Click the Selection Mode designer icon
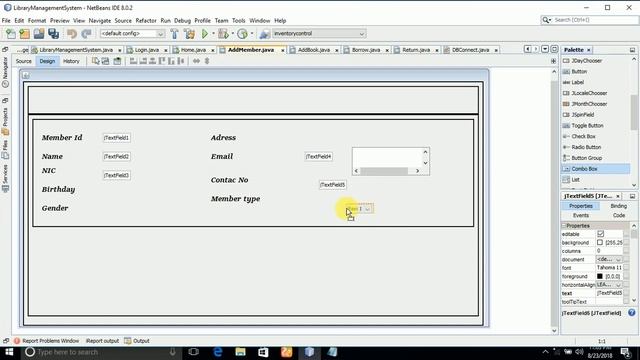This screenshot has width=640, height=360. click(x=95, y=61)
